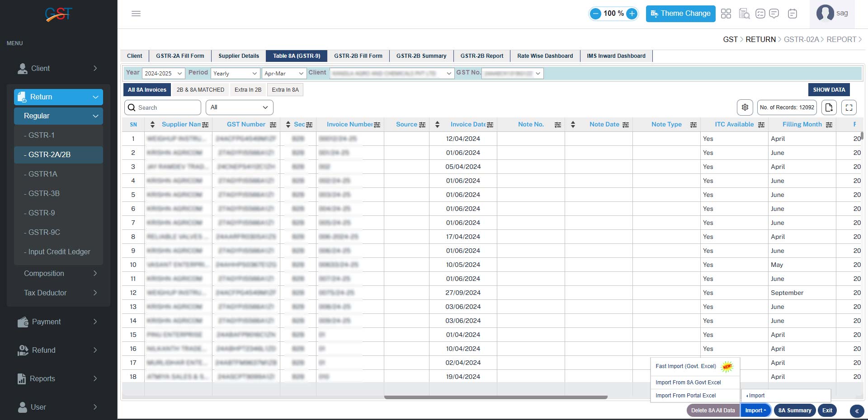
Task: Expand the Payment menu in sidebar
Action: 58,322
